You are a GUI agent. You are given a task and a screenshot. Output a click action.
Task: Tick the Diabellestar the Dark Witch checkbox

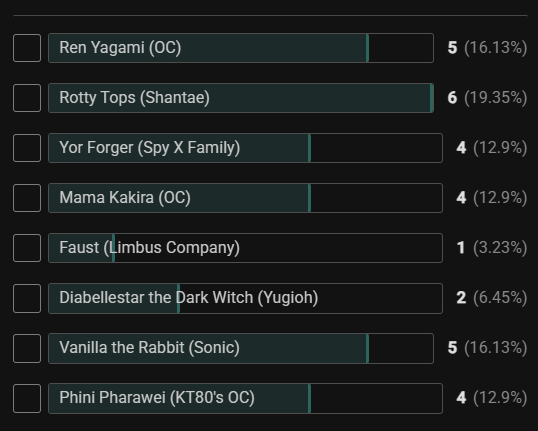pos(27,298)
